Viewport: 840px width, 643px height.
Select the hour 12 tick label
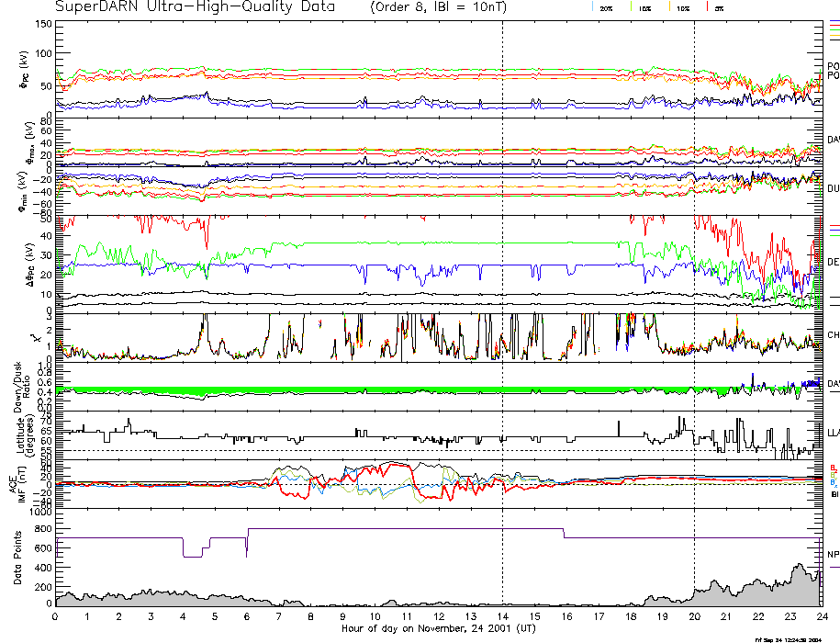pos(439,618)
